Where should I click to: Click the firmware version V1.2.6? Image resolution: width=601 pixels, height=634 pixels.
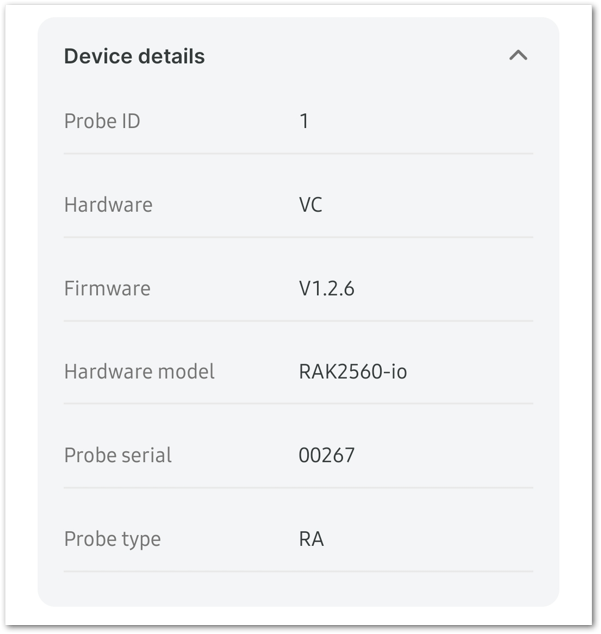coord(326,288)
